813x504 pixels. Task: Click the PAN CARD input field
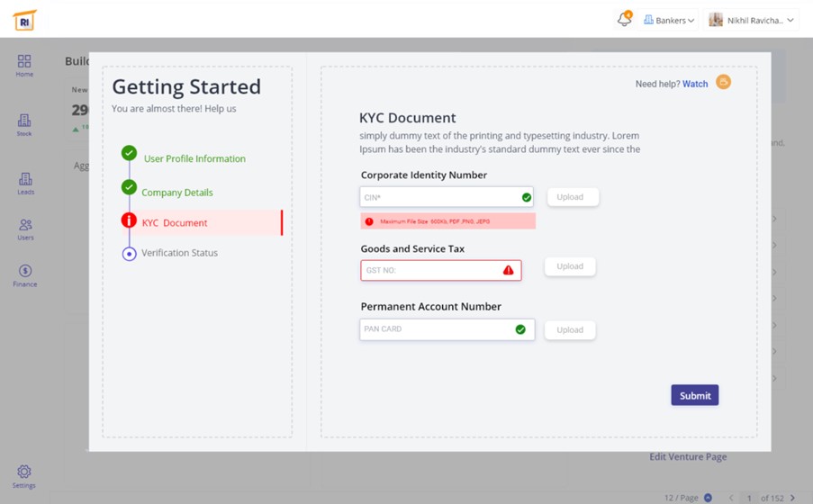[x=436, y=329]
